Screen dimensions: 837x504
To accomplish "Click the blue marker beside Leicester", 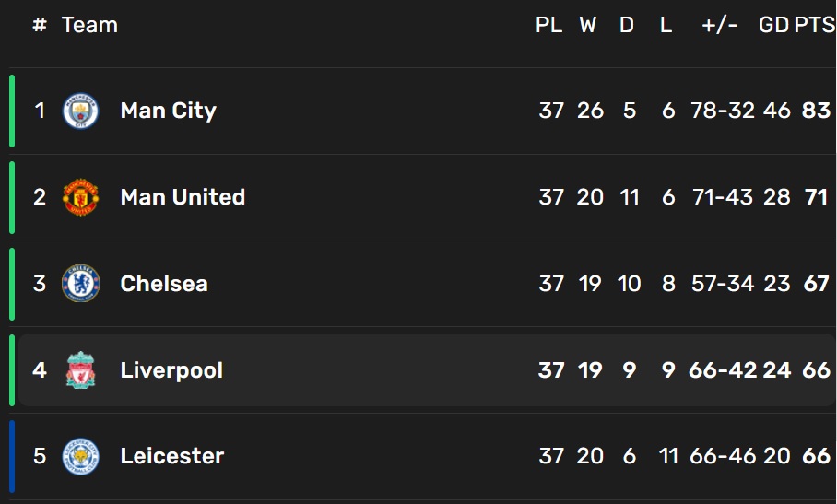I will pyautogui.click(x=12, y=457).
